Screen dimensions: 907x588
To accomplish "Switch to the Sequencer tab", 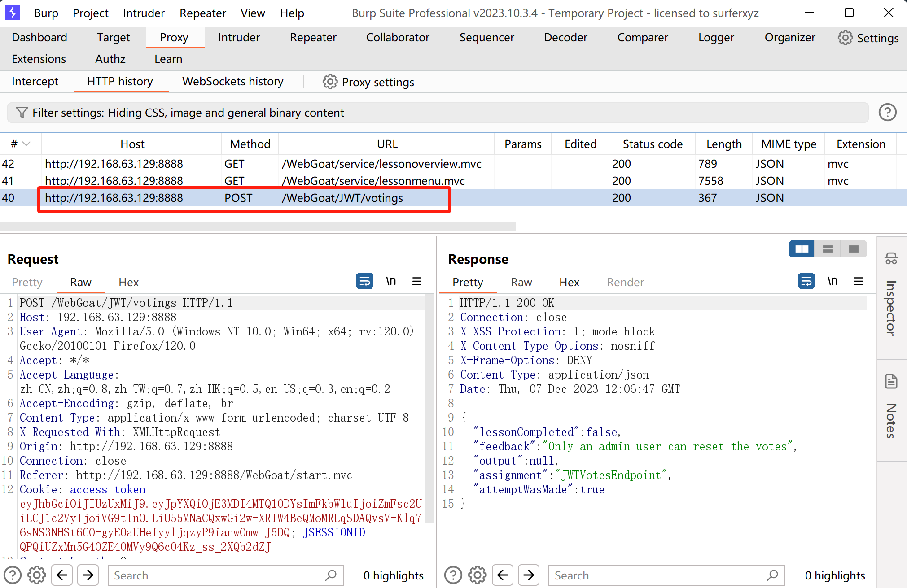I will tap(487, 37).
